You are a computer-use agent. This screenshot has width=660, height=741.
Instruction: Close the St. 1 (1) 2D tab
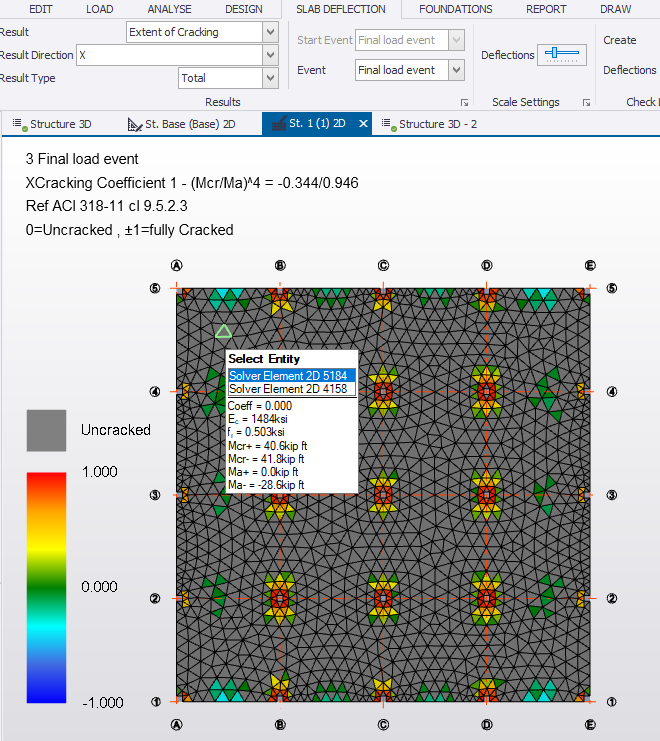pyautogui.click(x=364, y=124)
